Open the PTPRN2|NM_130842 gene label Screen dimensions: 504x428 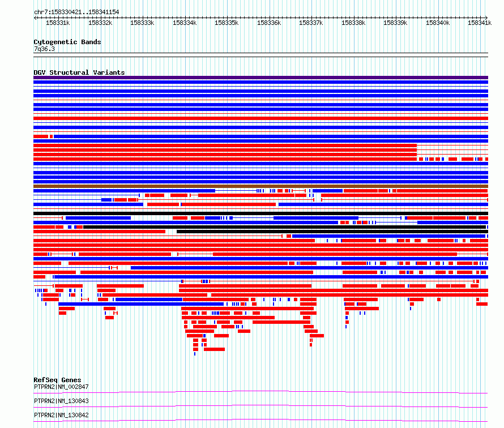[61, 415]
